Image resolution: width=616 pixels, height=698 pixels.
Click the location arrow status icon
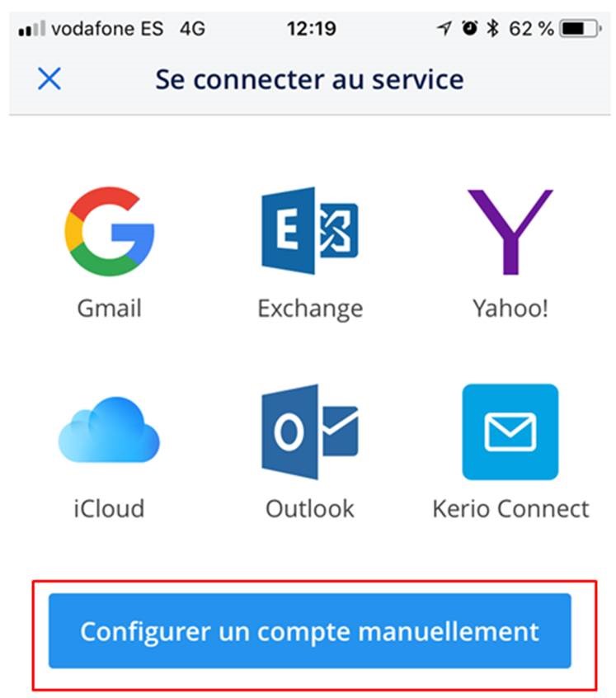[444, 29]
